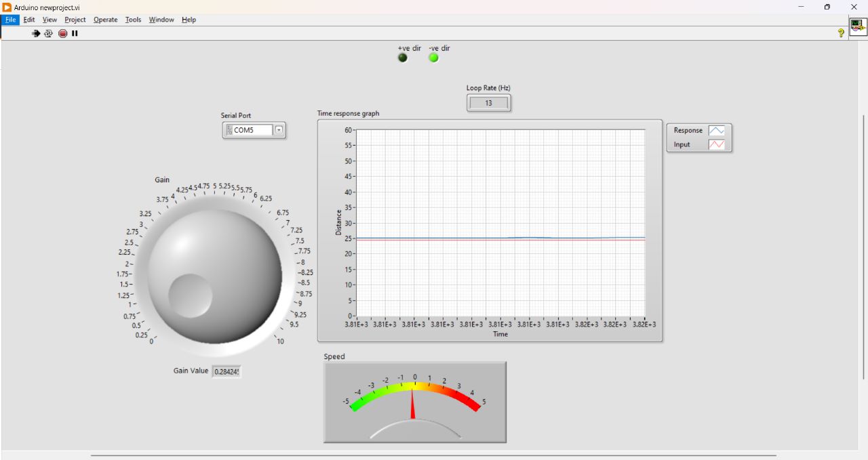The width and height of the screenshot is (868, 460).
Task: Click the Gain knob dial
Action: pyautogui.click(x=214, y=276)
